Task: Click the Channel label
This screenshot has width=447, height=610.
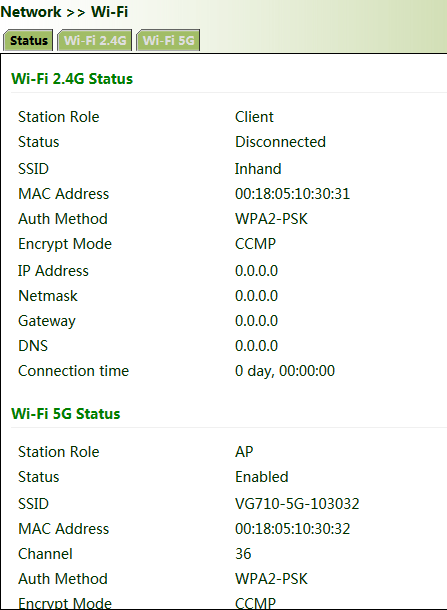Action: point(45,554)
